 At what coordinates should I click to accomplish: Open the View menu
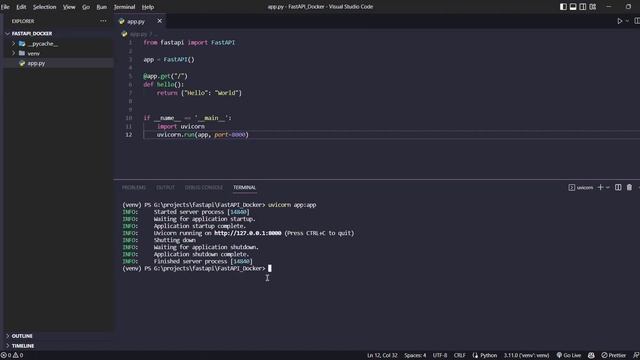tap(69, 7)
